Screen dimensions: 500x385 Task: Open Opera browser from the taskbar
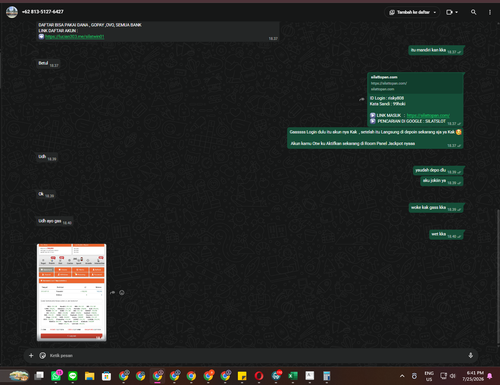259,376
